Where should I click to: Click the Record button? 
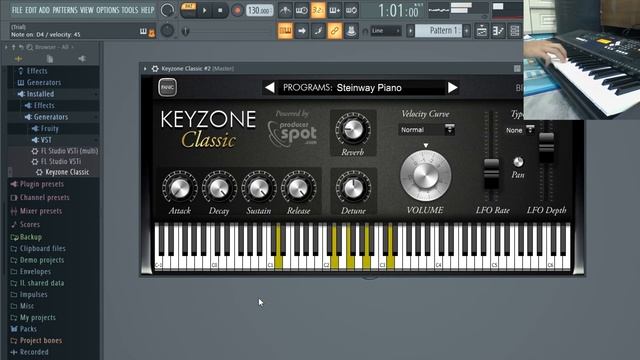click(x=236, y=11)
